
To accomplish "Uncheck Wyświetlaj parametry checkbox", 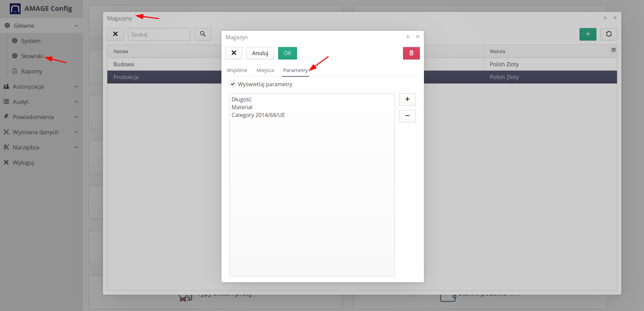I will click(233, 84).
